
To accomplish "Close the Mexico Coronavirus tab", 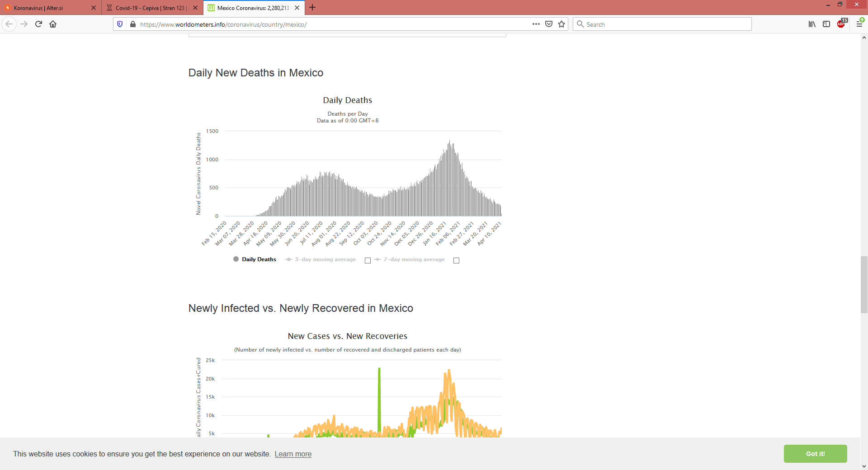I will click(x=297, y=8).
